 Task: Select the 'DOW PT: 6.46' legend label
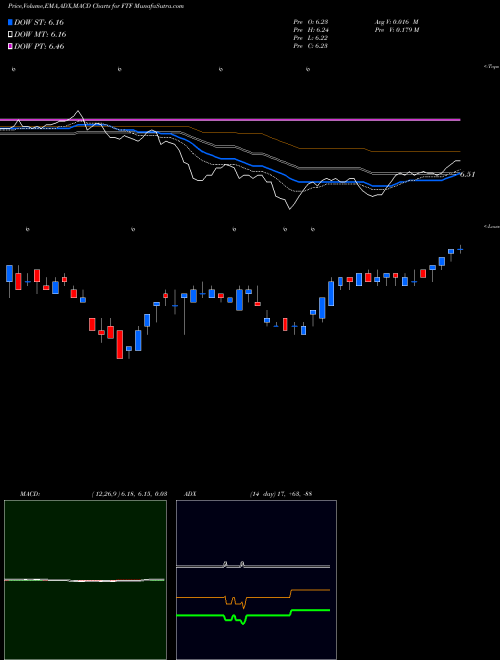[39, 46]
